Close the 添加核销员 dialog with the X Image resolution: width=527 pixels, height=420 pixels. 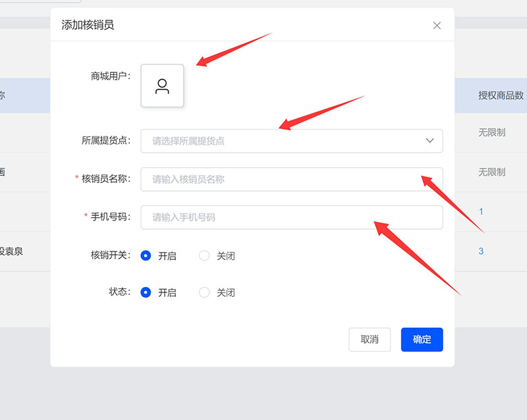(x=437, y=26)
